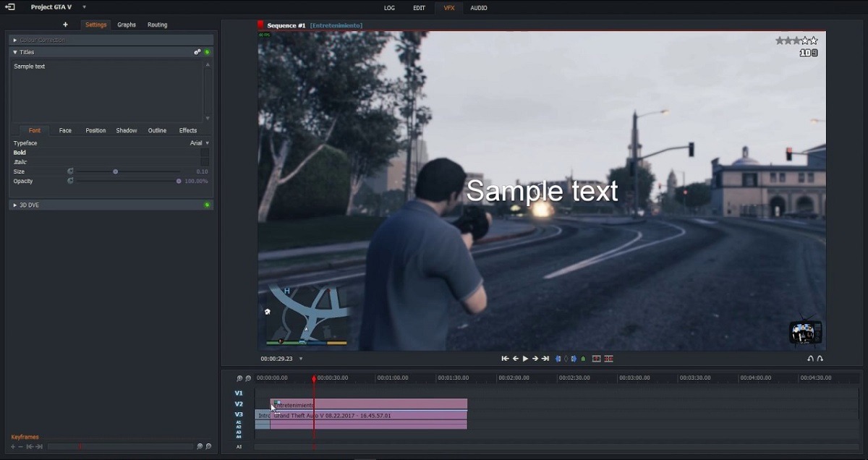Select the V2 track label

tap(239, 404)
